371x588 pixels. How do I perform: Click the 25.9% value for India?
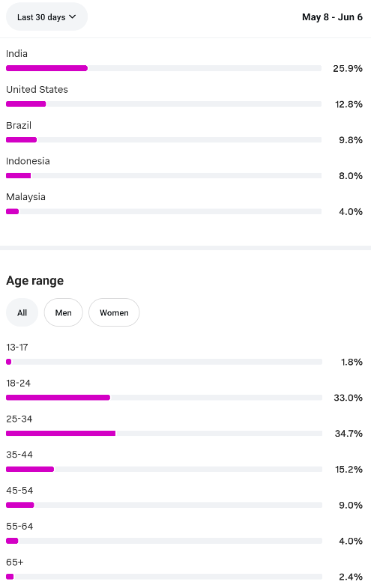(348, 69)
